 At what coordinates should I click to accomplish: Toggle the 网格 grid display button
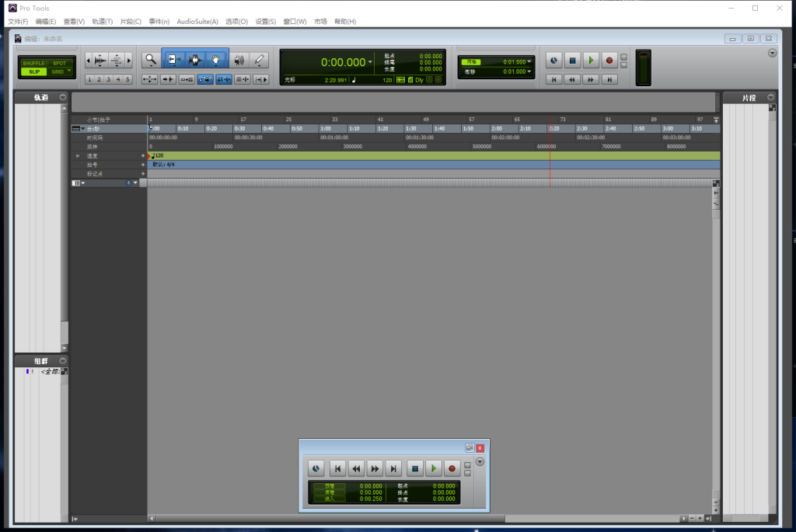click(x=471, y=62)
